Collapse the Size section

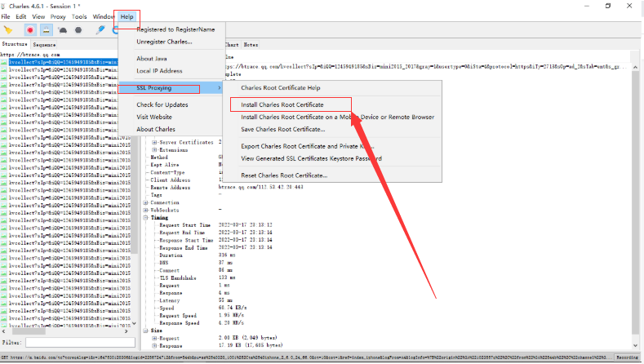click(145, 331)
